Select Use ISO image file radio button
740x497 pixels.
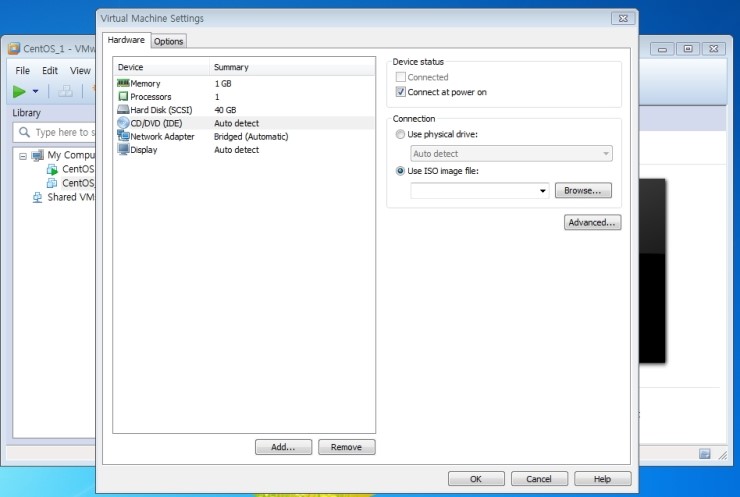[x=400, y=171]
